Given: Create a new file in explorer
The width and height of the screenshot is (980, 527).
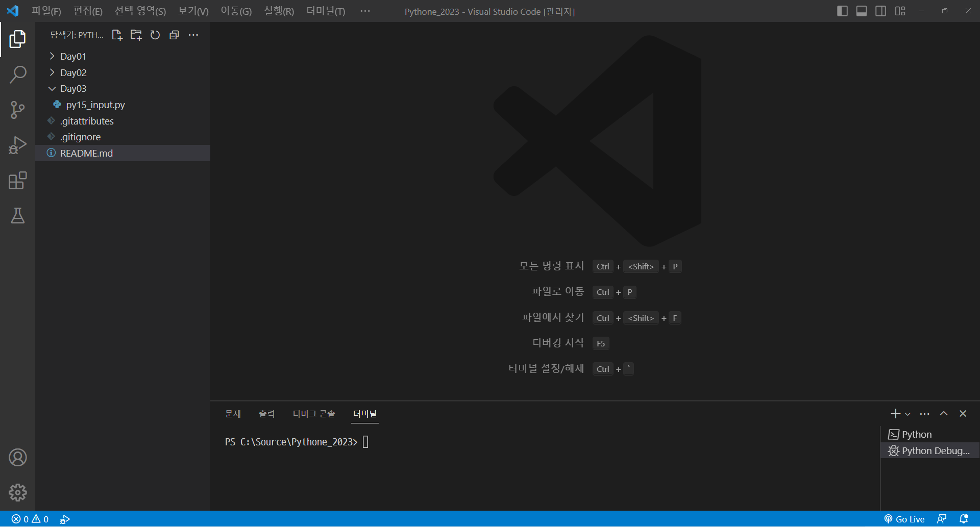Looking at the screenshot, I should pyautogui.click(x=117, y=35).
